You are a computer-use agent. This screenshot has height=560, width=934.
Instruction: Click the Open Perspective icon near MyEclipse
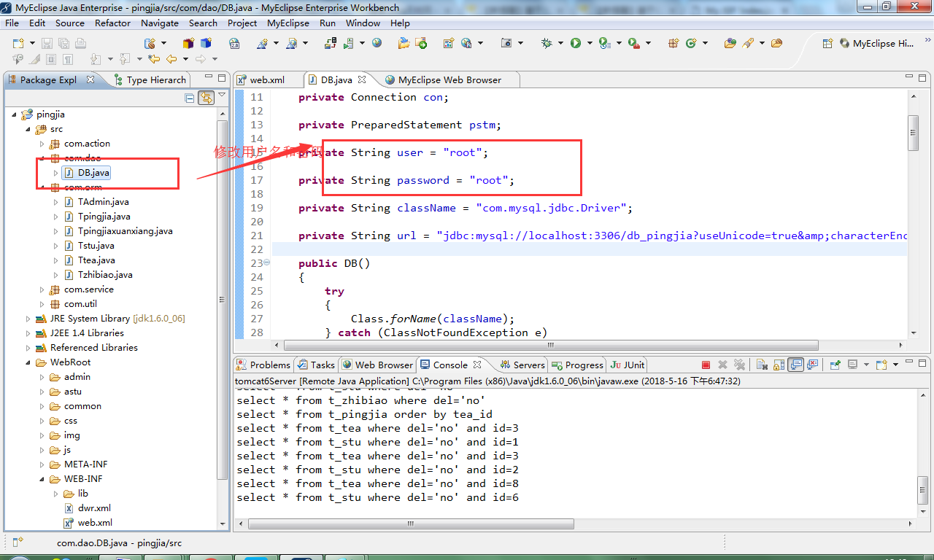pos(827,43)
